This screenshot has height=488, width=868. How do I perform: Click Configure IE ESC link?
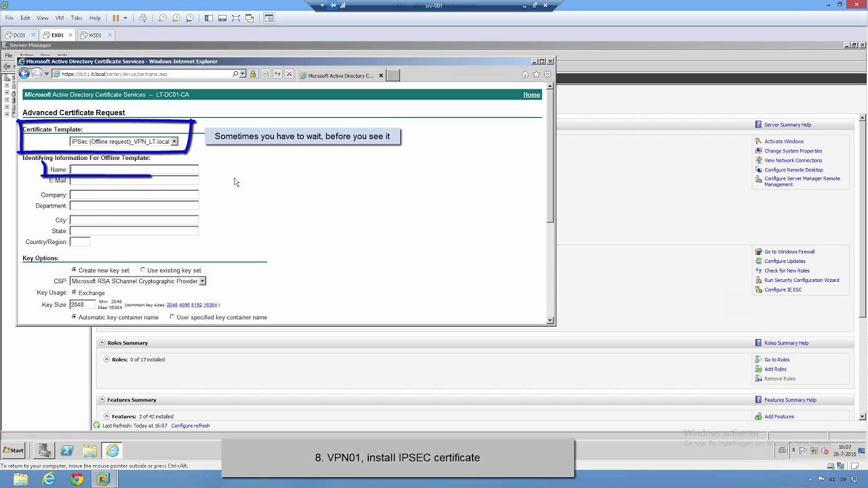point(783,289)
